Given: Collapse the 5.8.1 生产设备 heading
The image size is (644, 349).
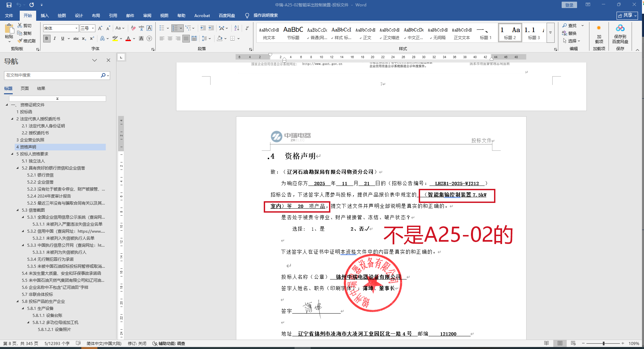Looking at the screenshot, I should tap(23, 309).
